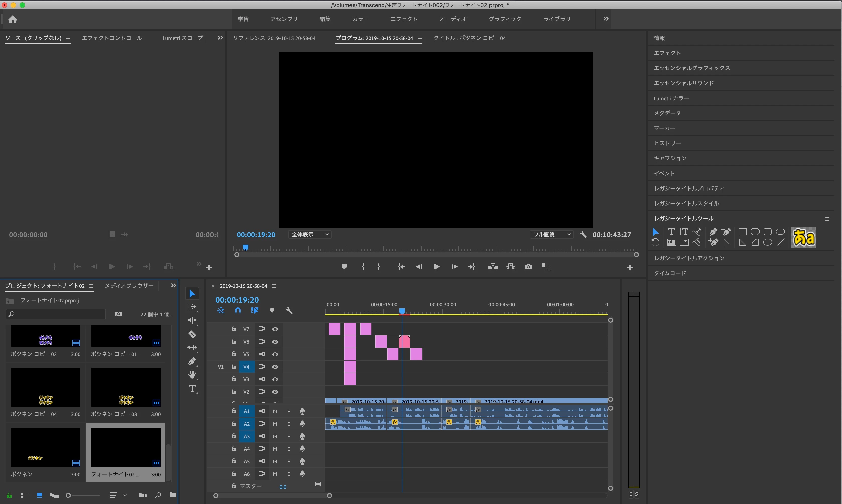Open the エフェクトコントロール panel tab

pyautogui.click(x=112, y=38)
